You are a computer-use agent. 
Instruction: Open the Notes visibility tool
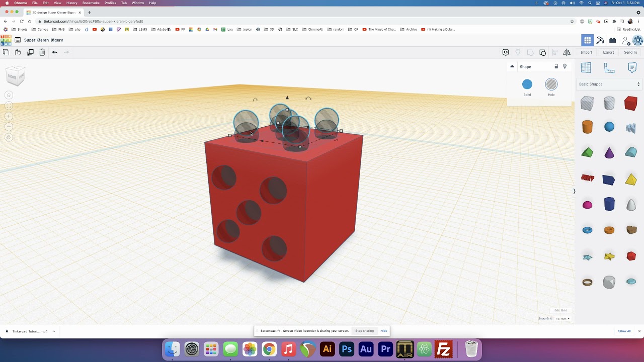[506, 52]
